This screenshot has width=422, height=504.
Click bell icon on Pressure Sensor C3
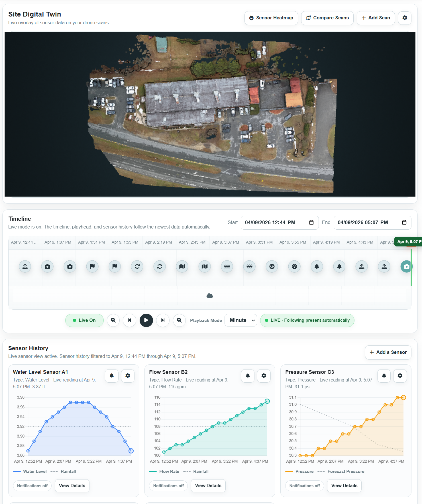(x=384, y=376)
